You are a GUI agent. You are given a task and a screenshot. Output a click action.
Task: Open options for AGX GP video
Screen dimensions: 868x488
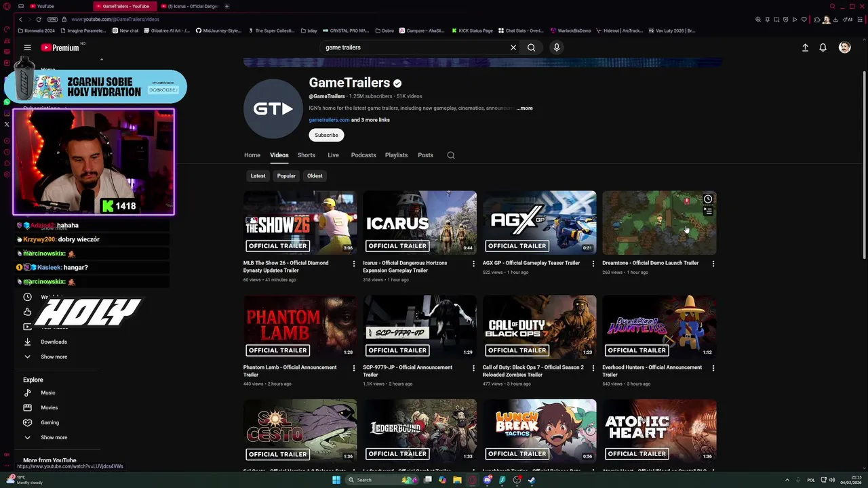click(593, 264)
